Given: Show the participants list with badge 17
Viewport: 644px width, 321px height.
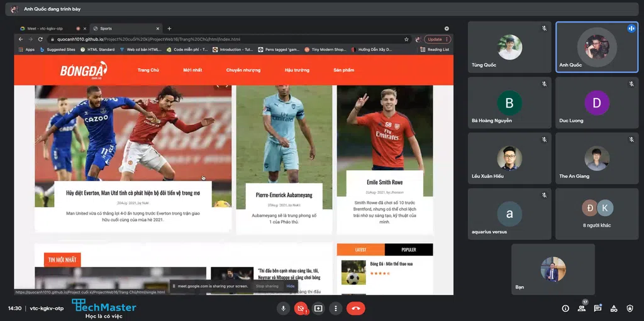Looking at the screenshot, I should click(581, 308).
